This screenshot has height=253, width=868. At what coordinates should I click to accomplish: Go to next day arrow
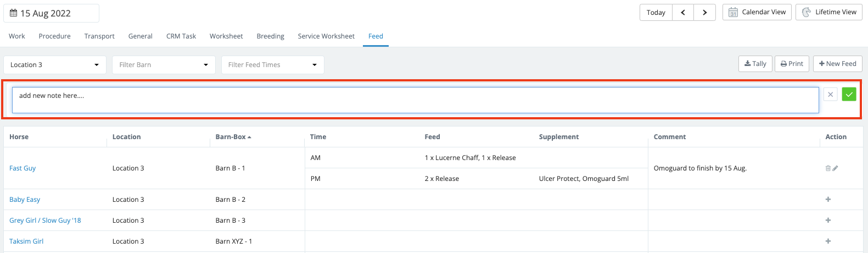tap(704, 13)
